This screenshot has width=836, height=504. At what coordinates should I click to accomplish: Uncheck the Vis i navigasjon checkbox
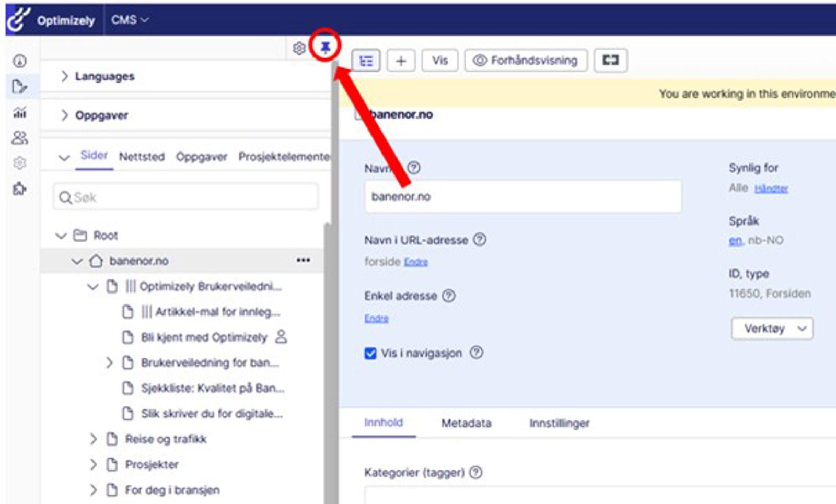370,354
